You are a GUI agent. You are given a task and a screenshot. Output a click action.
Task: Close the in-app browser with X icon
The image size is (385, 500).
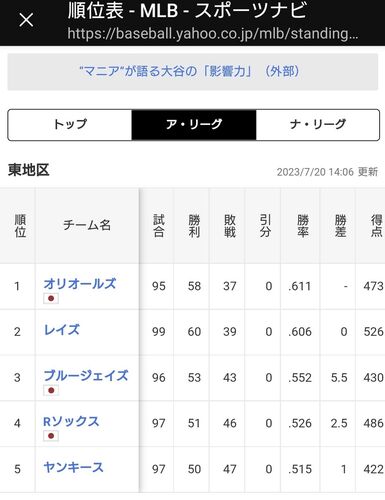(x=26, y=20)
